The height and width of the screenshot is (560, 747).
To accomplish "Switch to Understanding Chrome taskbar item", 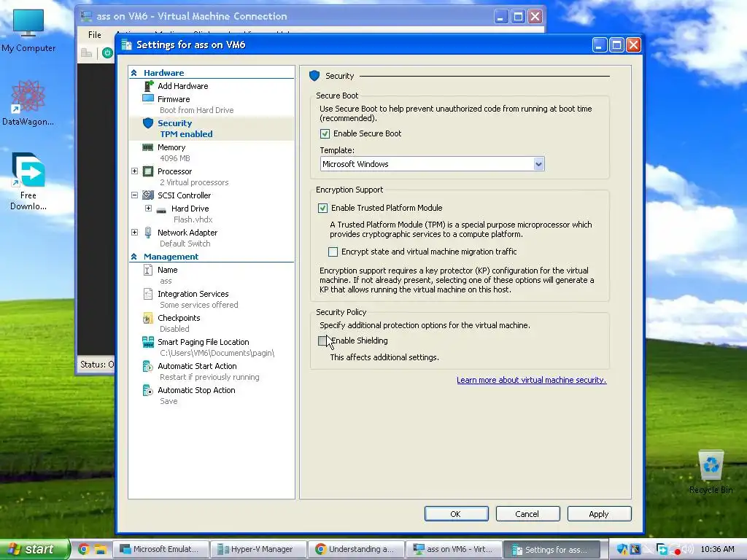I will [356, 549].
